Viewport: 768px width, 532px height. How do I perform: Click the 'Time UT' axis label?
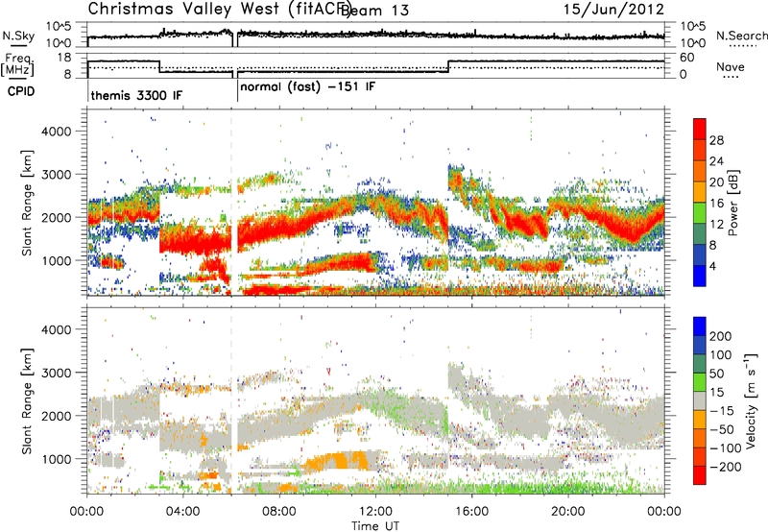tap(375, 526)
